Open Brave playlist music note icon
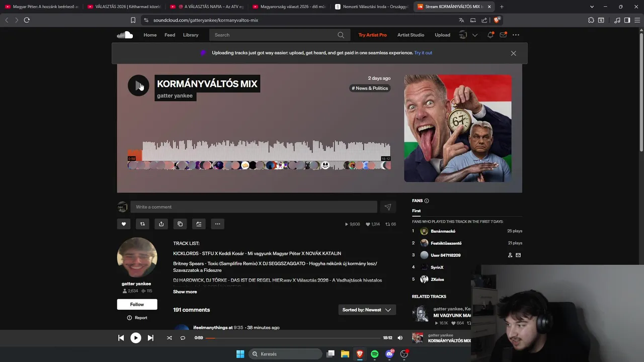Image resolution: width=644 pixels, height=362 pixels. (617, 20)
